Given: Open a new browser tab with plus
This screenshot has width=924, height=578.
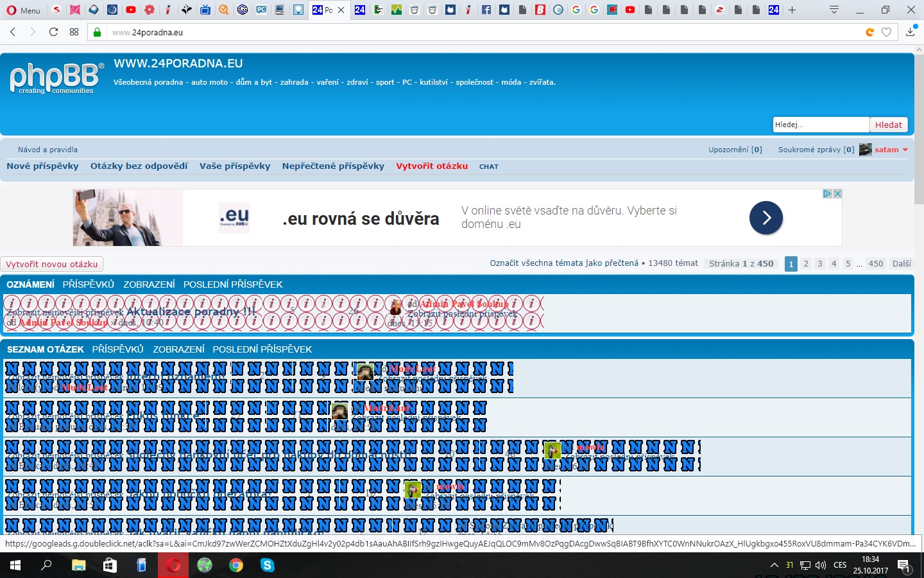Looking at the screenshot, I should (792, 10).
